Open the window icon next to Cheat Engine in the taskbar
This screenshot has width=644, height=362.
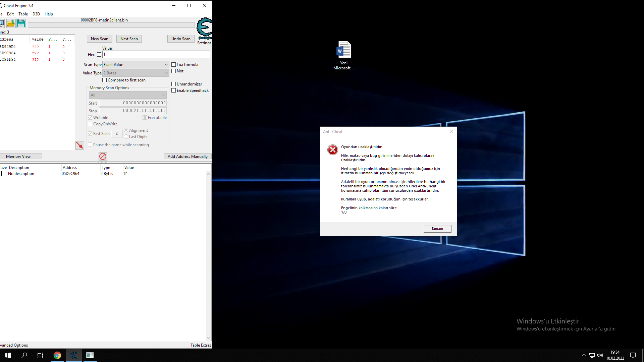[x=90, y=355]
